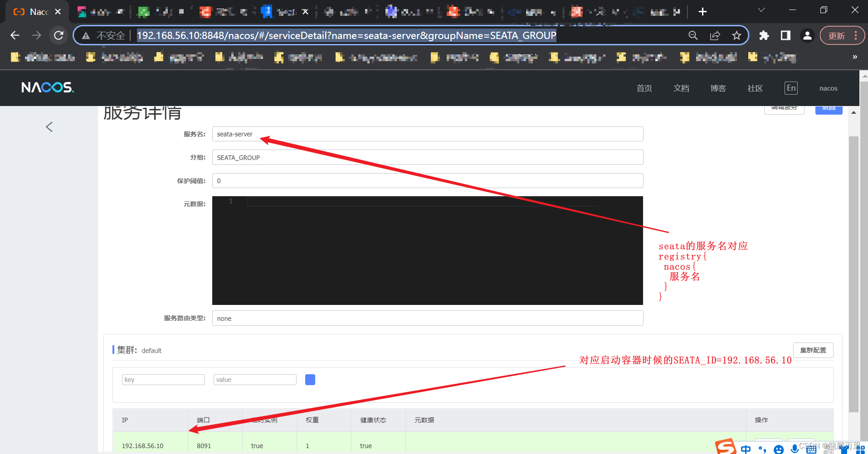Click the share page icon in address bar
This screenshot has height=454, width=868.
[715, 35]
